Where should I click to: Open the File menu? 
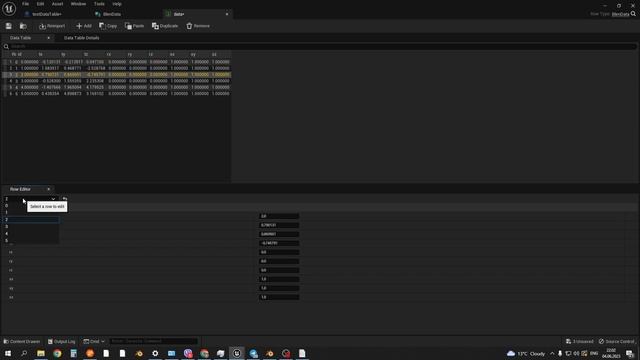[25, 4]
